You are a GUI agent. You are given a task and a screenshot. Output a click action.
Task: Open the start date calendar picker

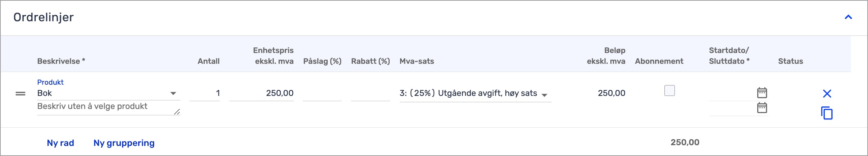click(x=762, y=93)
